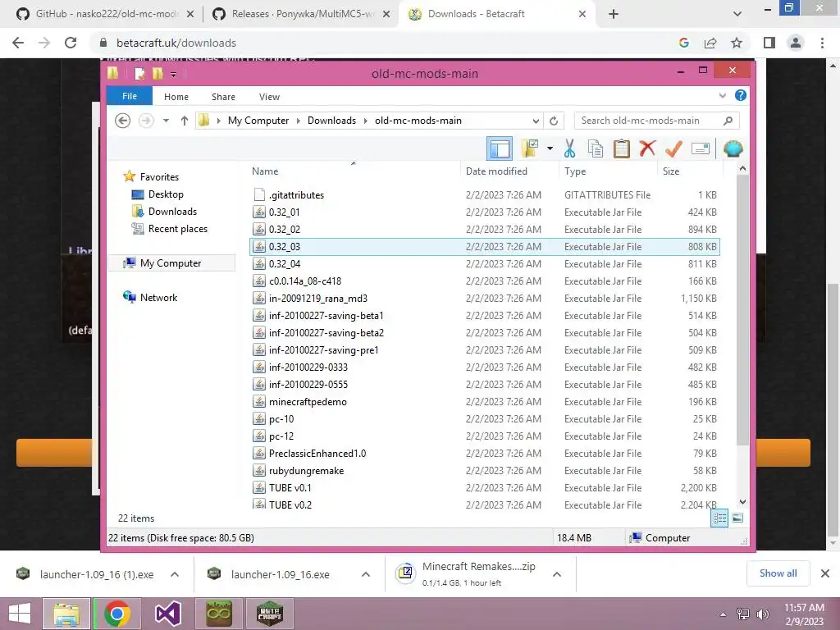Click the paste clipboard icon in Explorer toolbar

[x=622, y=148]
